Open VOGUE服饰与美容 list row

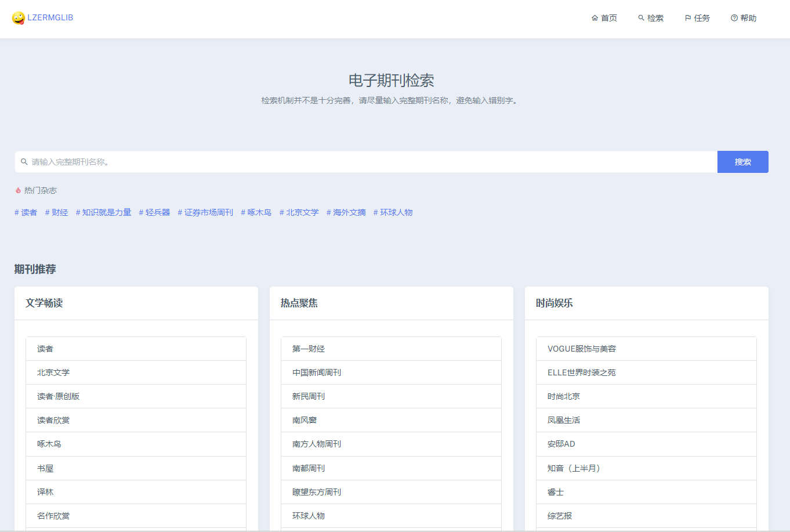coord(647,349)
